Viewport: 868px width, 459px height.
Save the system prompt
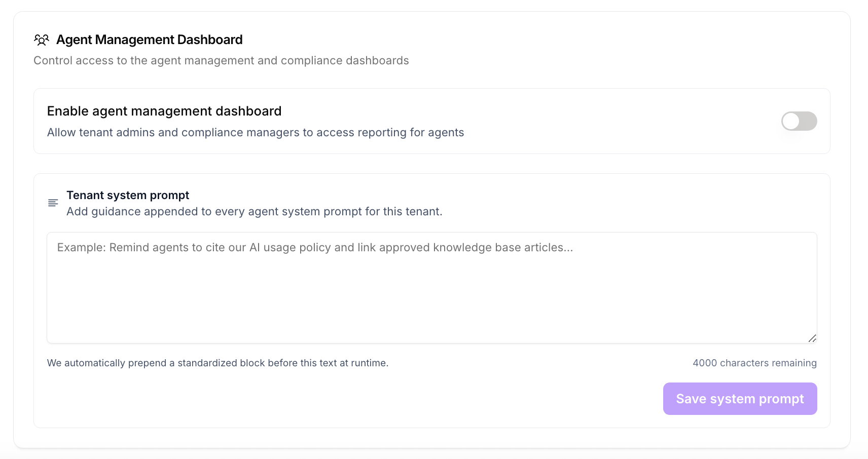point(740,399)
